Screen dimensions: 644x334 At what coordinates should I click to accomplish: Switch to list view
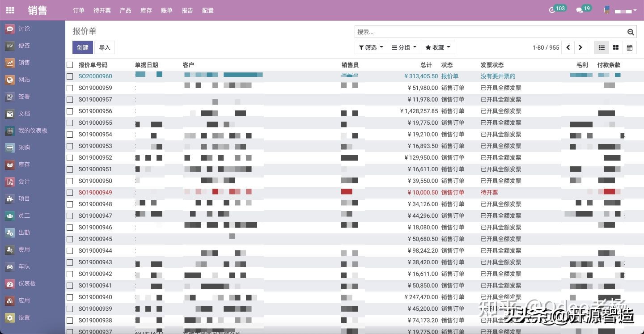click(x=602, y=47)
